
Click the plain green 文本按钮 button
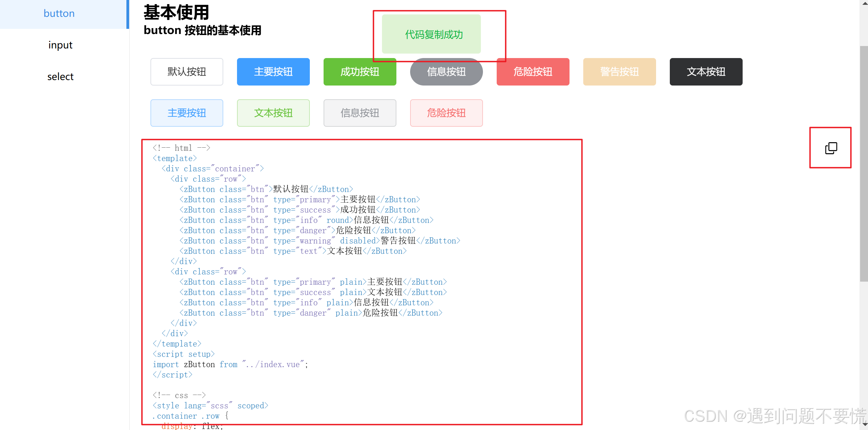click(x=273, y=113)
